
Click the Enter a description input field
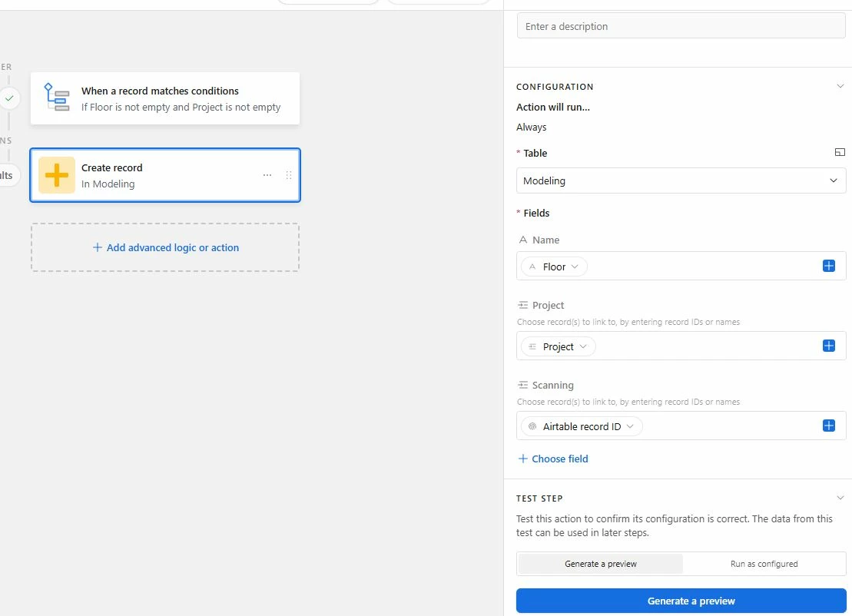tap(681, 26)
